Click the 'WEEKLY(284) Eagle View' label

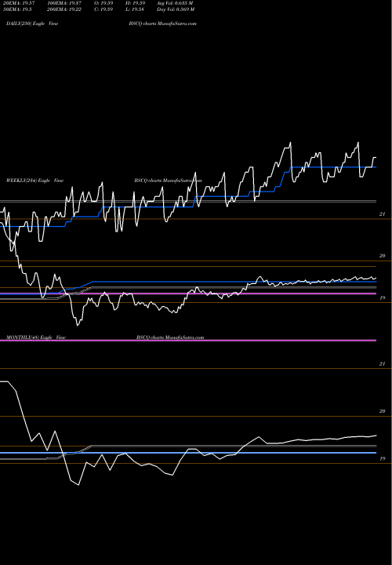pos(35,180)
